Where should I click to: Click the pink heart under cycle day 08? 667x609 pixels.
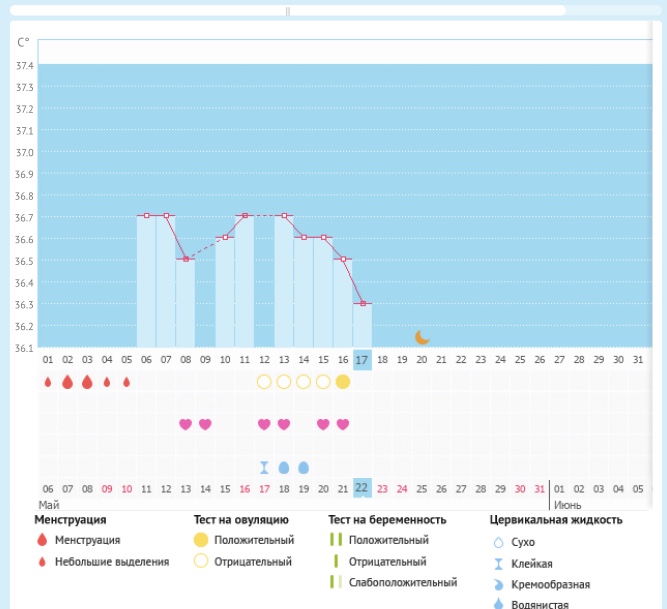tap(185, 424)
